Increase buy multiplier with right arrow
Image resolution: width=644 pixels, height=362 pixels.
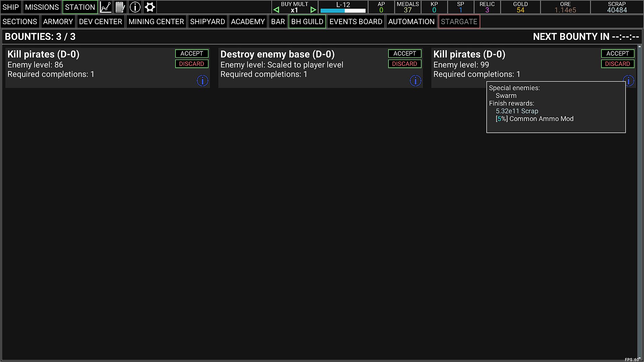point(313,10)
